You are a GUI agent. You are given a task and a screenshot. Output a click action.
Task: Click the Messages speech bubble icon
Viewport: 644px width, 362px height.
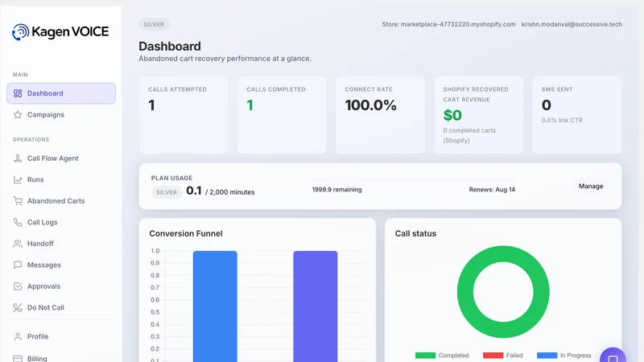click(18, 265)
